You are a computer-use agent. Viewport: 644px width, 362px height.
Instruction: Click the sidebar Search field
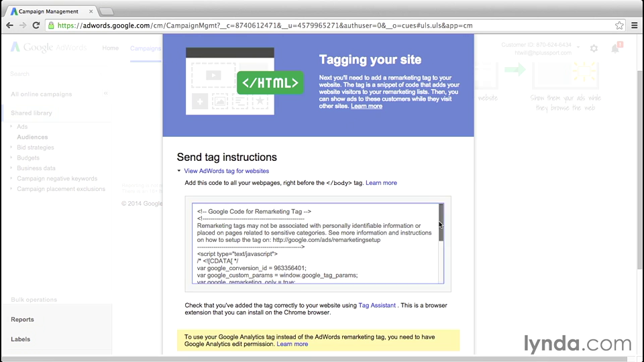(x=56, y=74)
